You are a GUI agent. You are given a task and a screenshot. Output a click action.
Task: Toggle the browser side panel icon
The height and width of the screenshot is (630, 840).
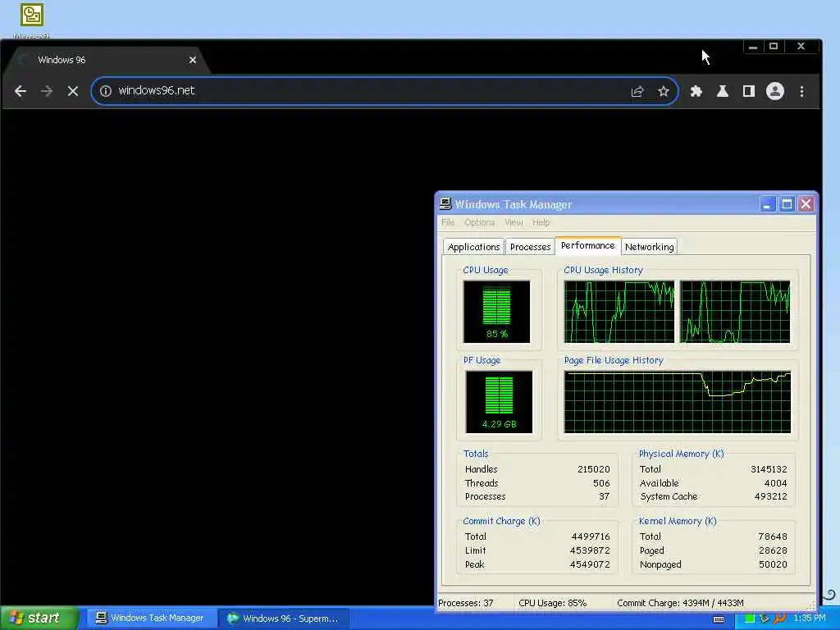coord(748,91)
